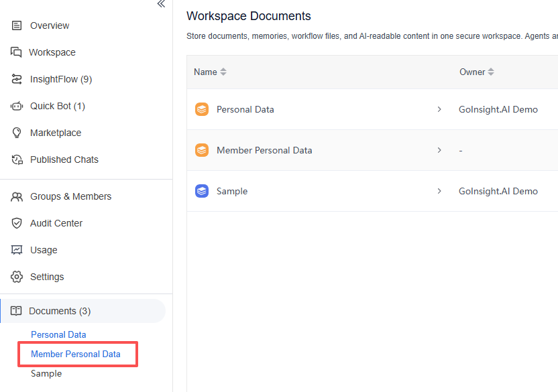Click the Name column header label

coord(205,72)
